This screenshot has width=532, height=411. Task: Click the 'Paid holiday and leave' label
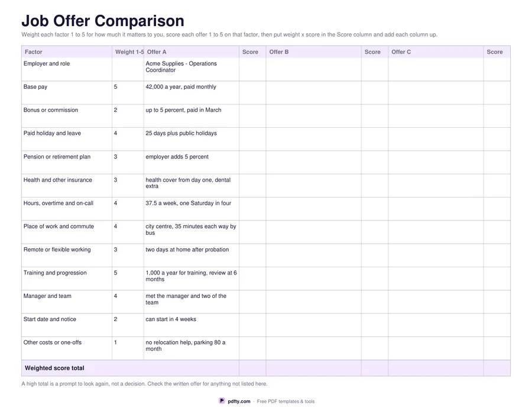tap(52, 134)
